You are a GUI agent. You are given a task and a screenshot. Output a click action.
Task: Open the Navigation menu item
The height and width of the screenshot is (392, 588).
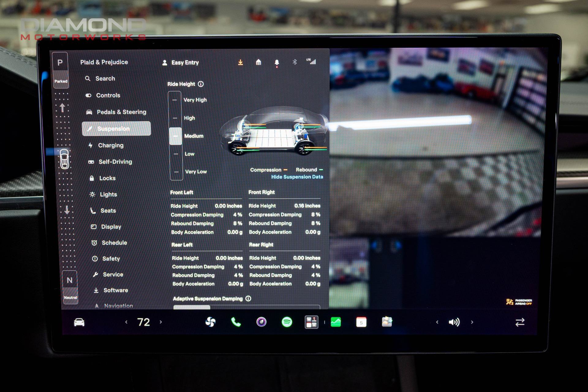coord(113,306)
